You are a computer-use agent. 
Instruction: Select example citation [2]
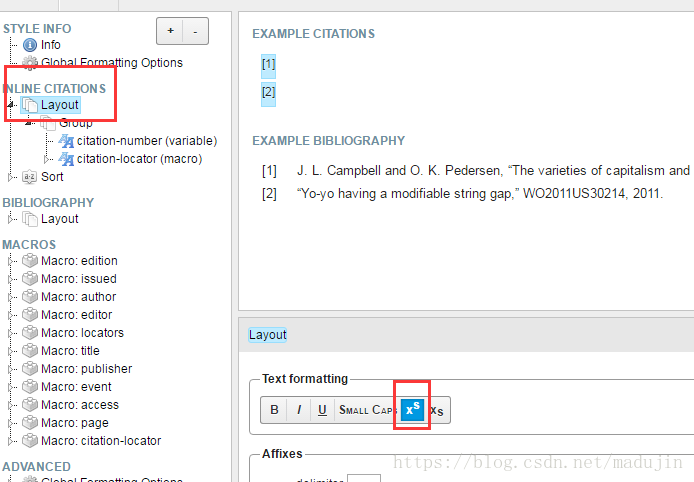(269, 93)
